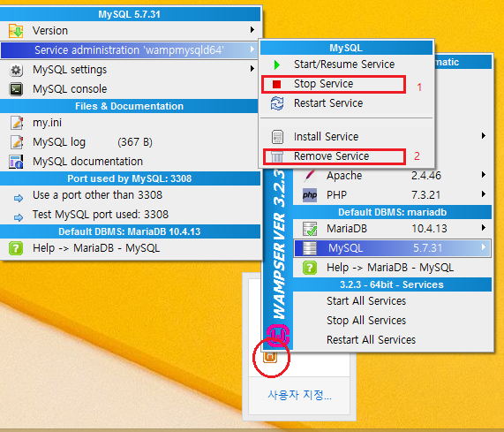
Task: Click the green Start/Resume play icon
Action: click(x=277, y=64)
